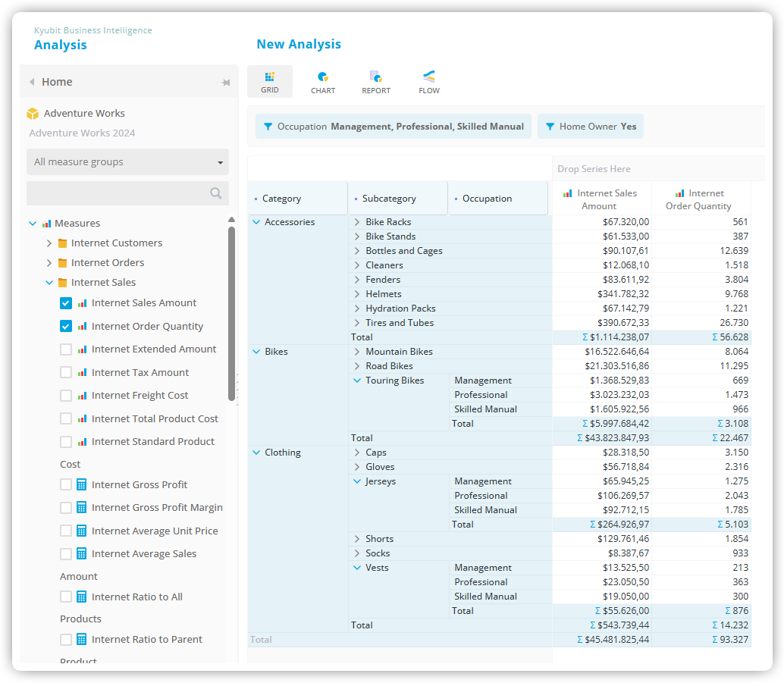Click the Internet Order Quantity column measure icon
784x686 pixels.
679,194
